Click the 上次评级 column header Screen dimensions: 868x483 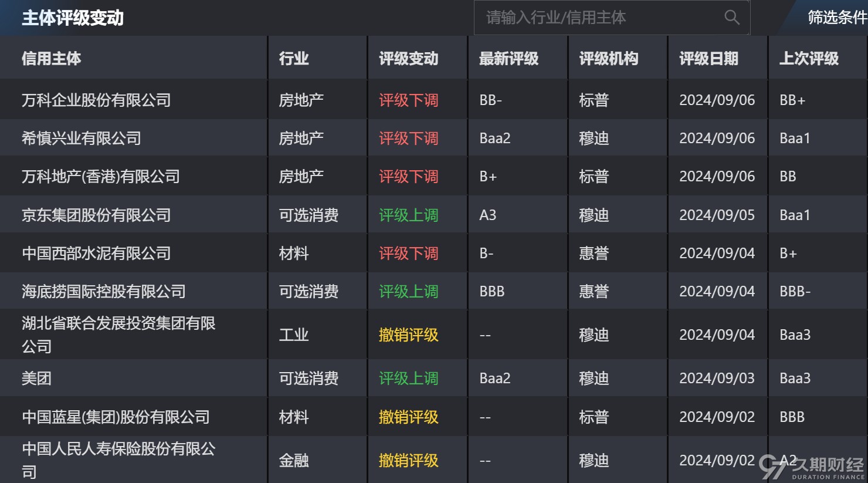[x=809, y=59]
